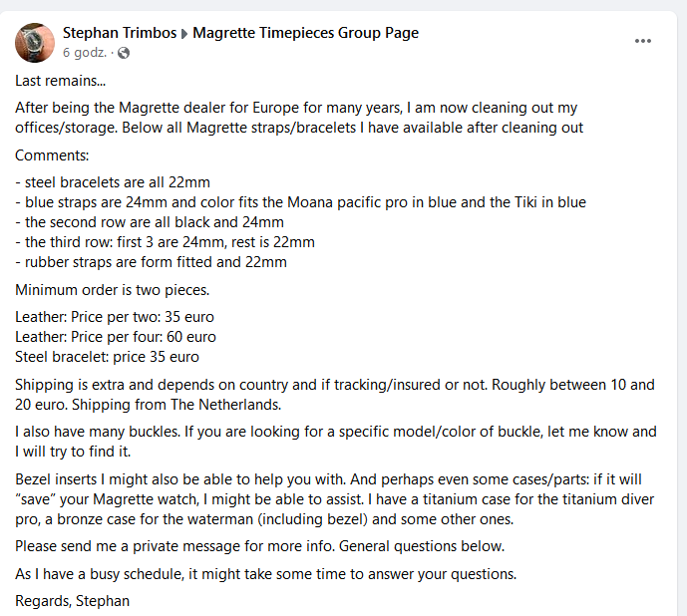Click the "Comments:" heading text
The height and width of the screenshot is (616, 687).
coord(52,155)
